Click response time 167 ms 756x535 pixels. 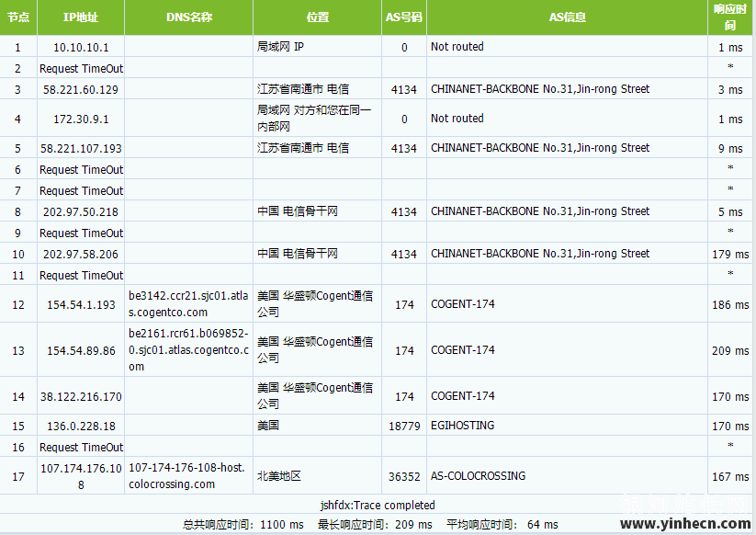pyautogui.click(x=730, y=476)
